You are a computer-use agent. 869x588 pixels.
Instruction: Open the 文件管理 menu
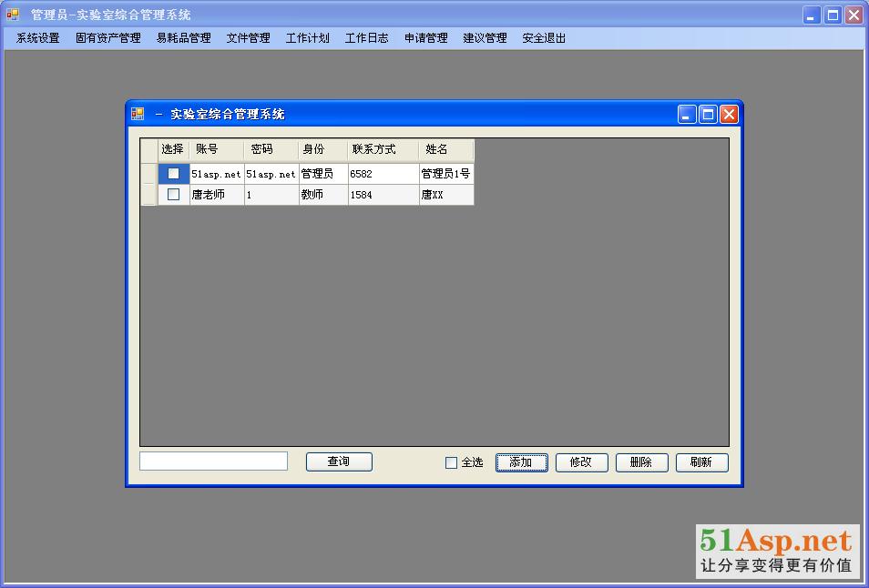click(249, 38)
